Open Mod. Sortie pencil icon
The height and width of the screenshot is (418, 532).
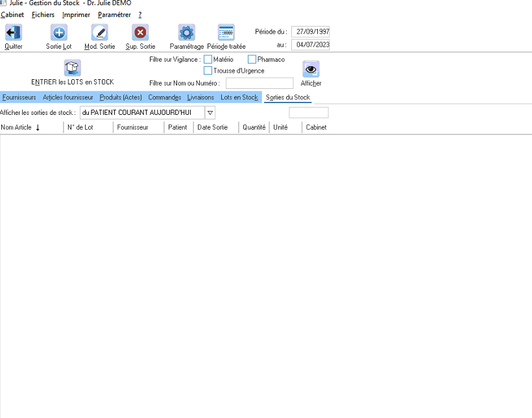click(x=100, y=32)
